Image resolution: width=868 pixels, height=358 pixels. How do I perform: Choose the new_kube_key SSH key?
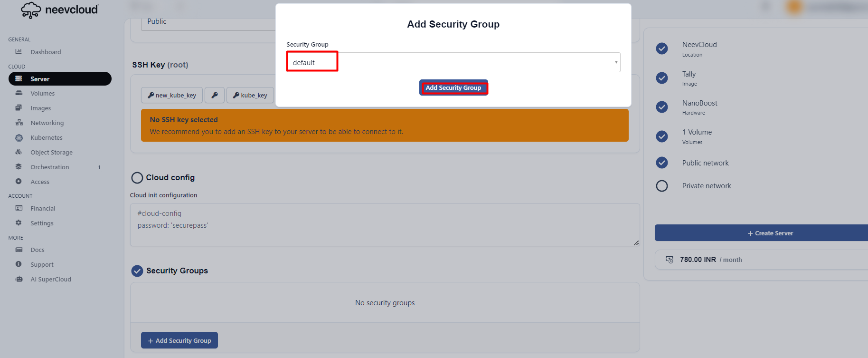tap(172, 95)
